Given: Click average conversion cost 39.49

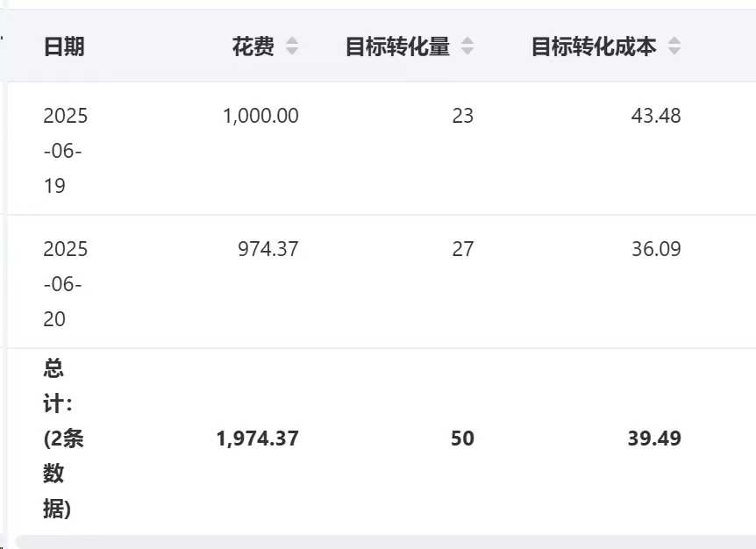Looking at the screenshot, I should pyautogui.click(x=654, y=438).
